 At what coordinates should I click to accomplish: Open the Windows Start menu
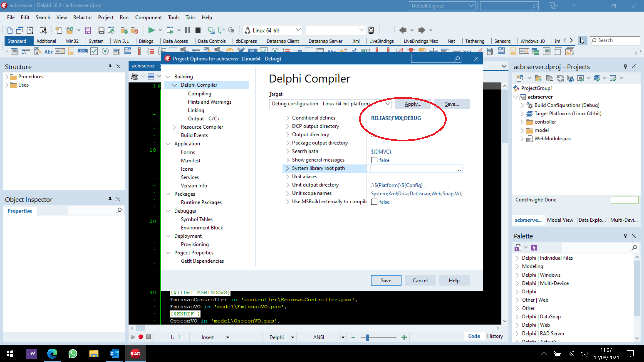point(10,353)
